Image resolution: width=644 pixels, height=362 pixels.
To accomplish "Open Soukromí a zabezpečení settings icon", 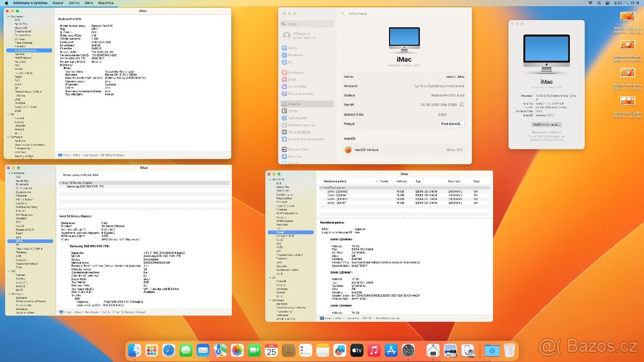I will click(x=290, y=138).
